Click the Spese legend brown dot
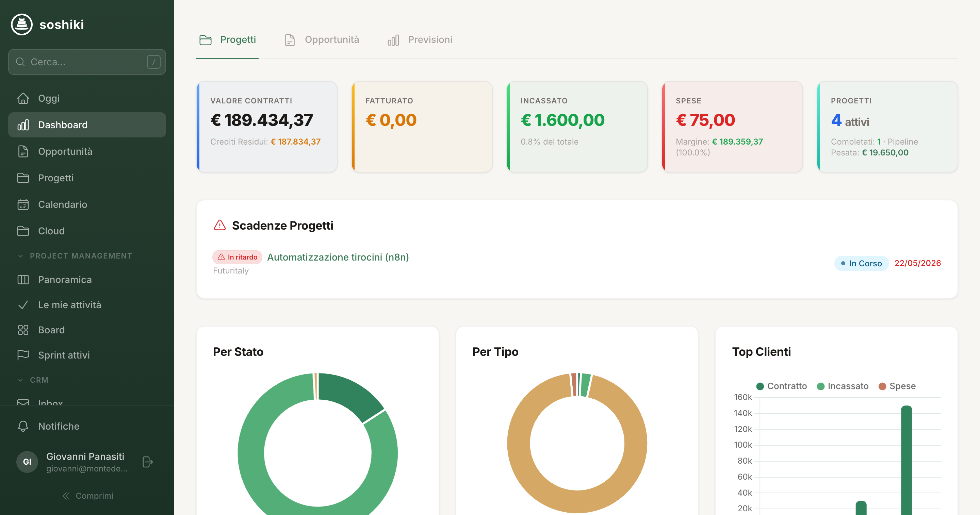 (882, 386)
